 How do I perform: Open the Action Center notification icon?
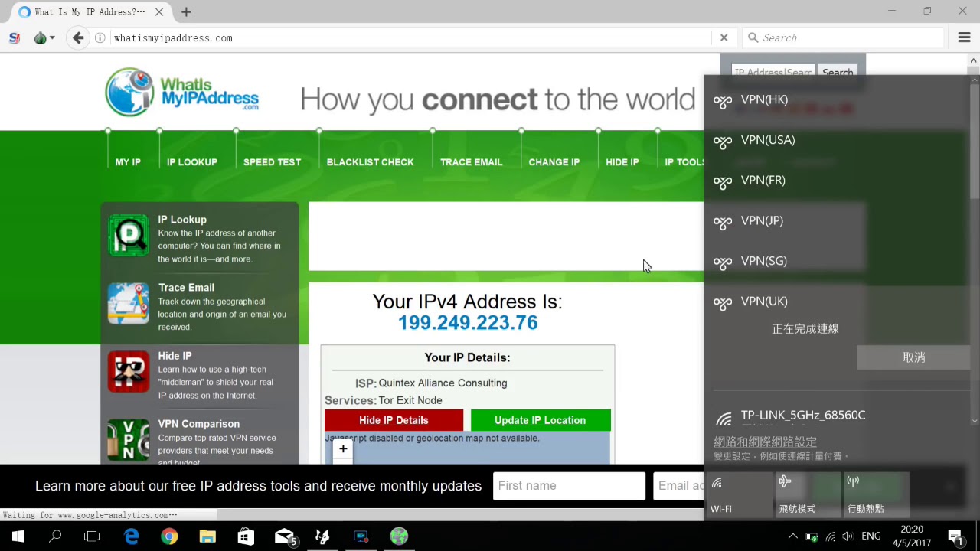tap(955, 536)
